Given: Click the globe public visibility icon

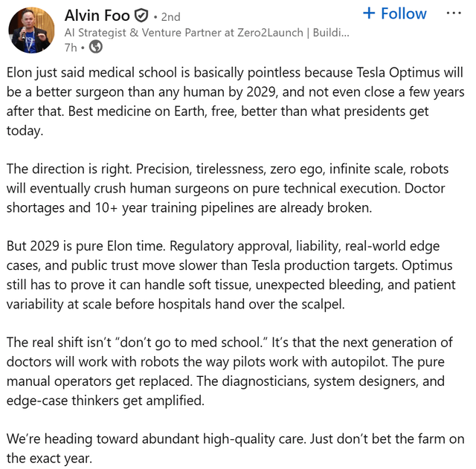Looking at the screenshot, I should pyautogui.click(x=96, y=47).
